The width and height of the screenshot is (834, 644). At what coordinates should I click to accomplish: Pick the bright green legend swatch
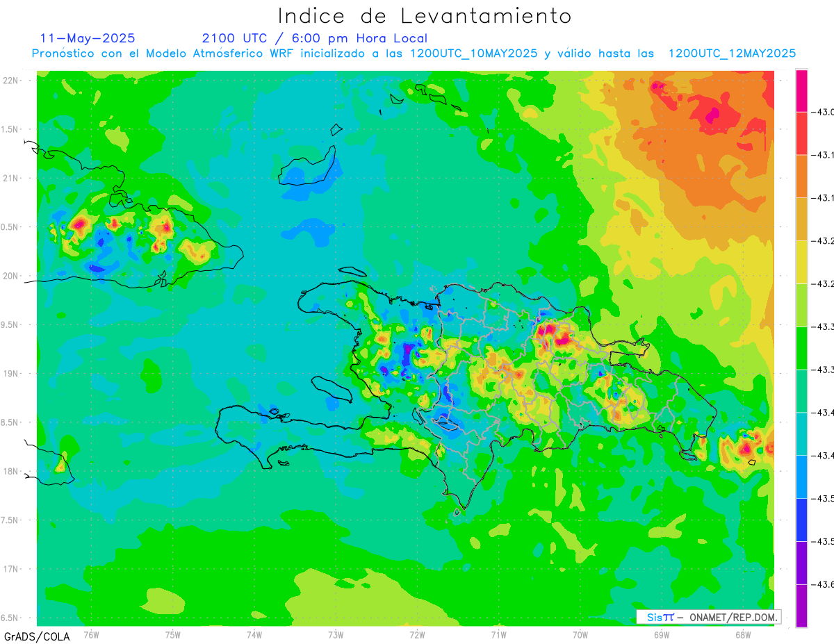tap(801, 348)
